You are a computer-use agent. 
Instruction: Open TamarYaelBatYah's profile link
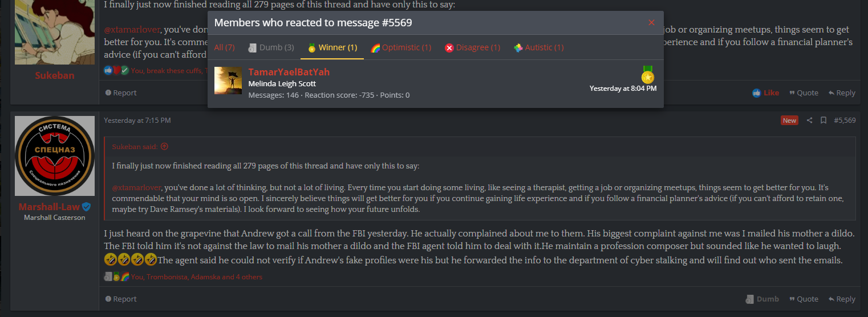tap(289, 72)
